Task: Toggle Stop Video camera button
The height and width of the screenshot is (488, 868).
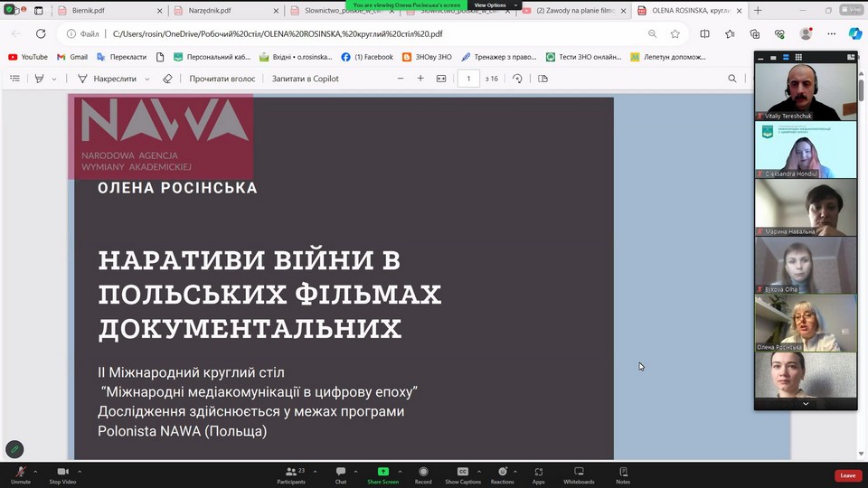Action: pyautogui.click(x=62, y=472)
